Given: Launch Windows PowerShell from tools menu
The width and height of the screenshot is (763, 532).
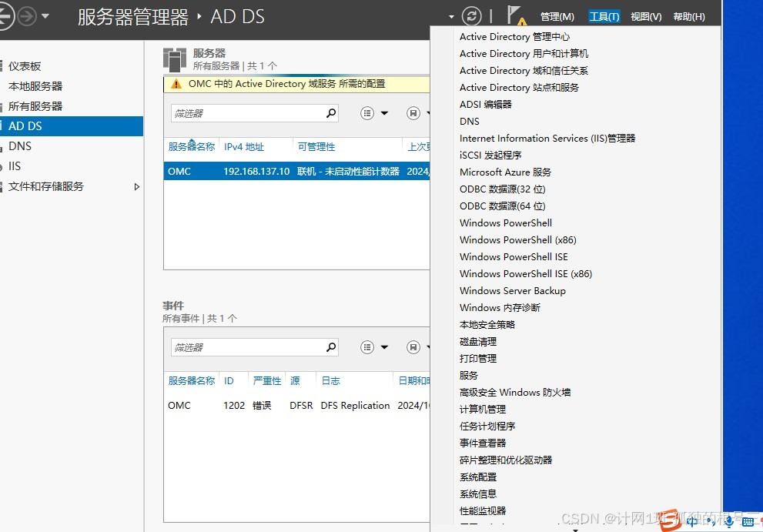Looking at the screenshot, I should (x=506, y=223).
